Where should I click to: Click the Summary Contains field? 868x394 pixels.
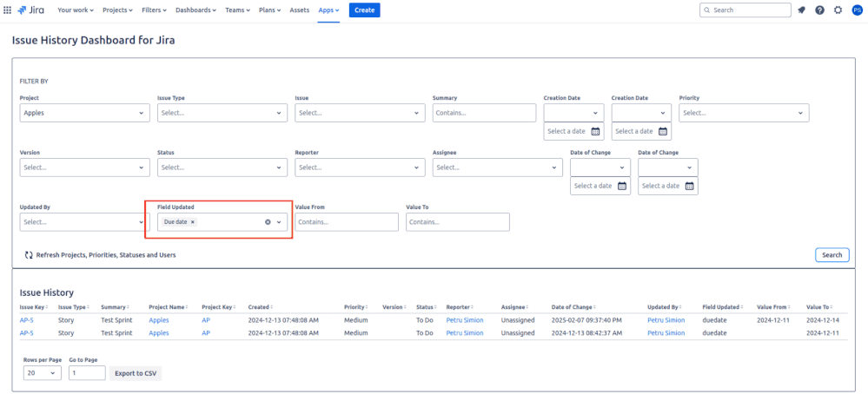click(484, 113)
